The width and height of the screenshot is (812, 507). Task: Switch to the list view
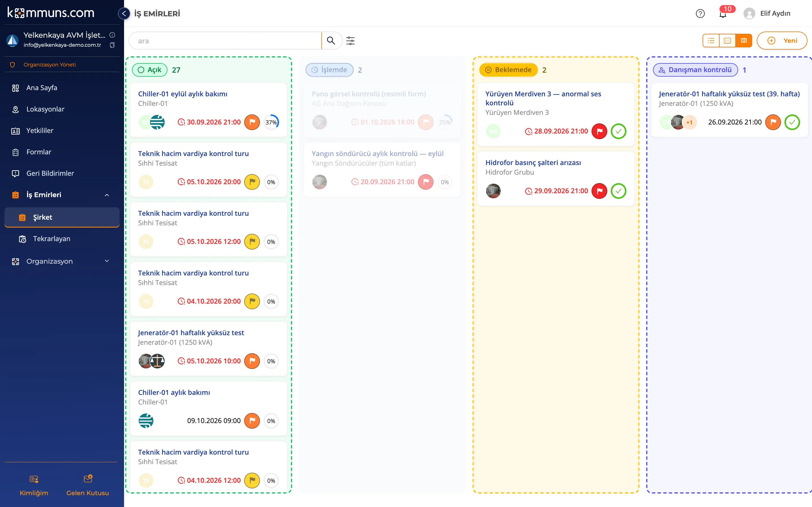pos(711,41)
